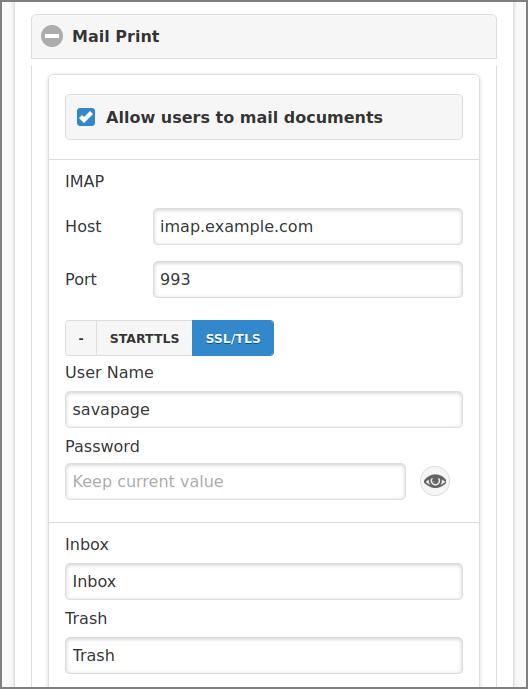Select the SSL/TLS security option
This screenshot has height=689, width=528.
click(x=233, y=338)
